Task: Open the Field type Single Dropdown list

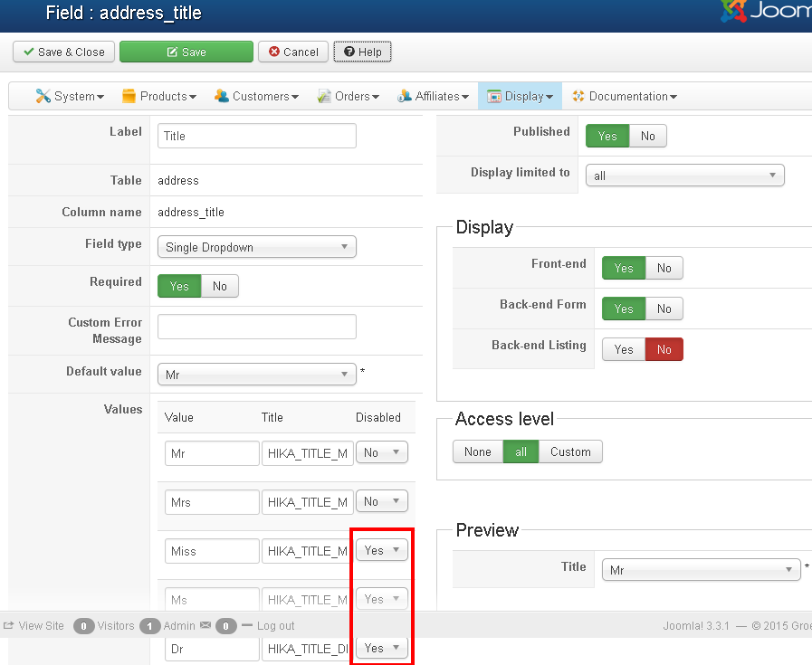Action: pyautogui.click(x=257, y=247)
